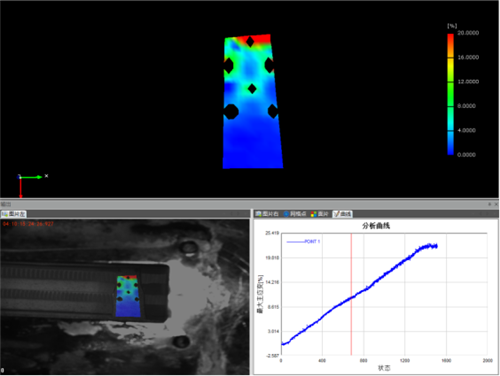The width and height of the screenshot is (500, 376).
Task: Select the 图片左 tab header
Action: click(14, 214)
